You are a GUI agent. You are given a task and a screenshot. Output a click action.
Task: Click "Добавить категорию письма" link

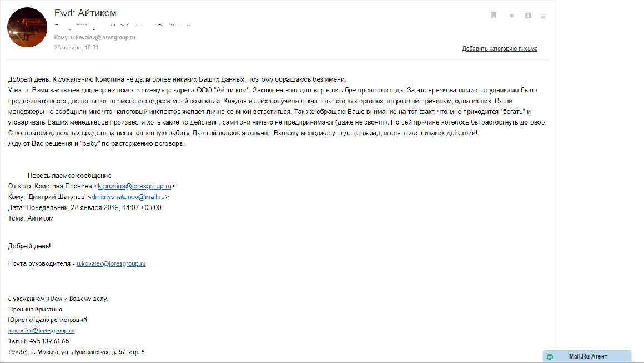click(x=499, y=49)
